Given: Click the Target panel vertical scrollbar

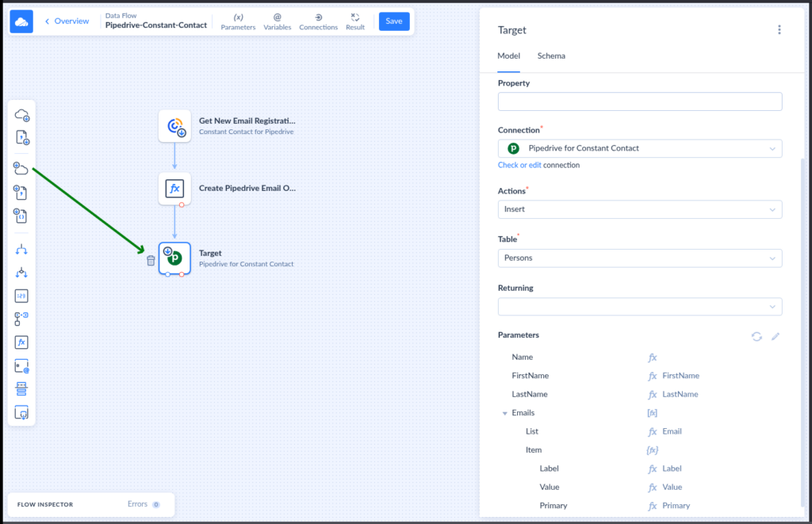Looking at the screenshot, I should pyautogui.click(x=803, y=331).
